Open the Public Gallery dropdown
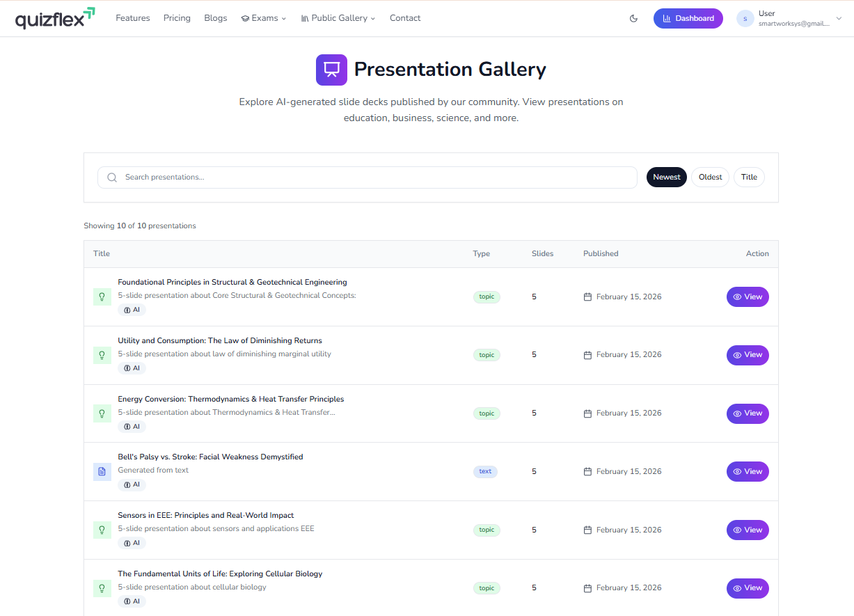 coord(338,19)
